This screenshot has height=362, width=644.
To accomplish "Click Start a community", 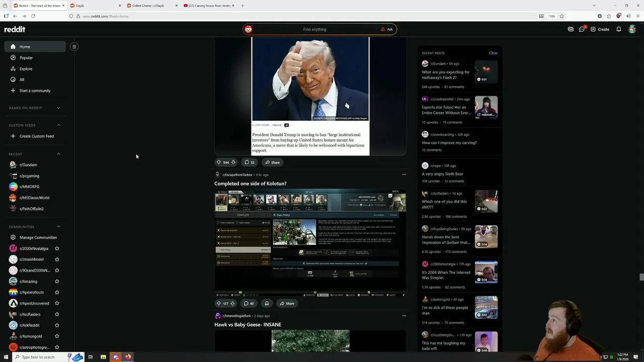I will 35,90.
